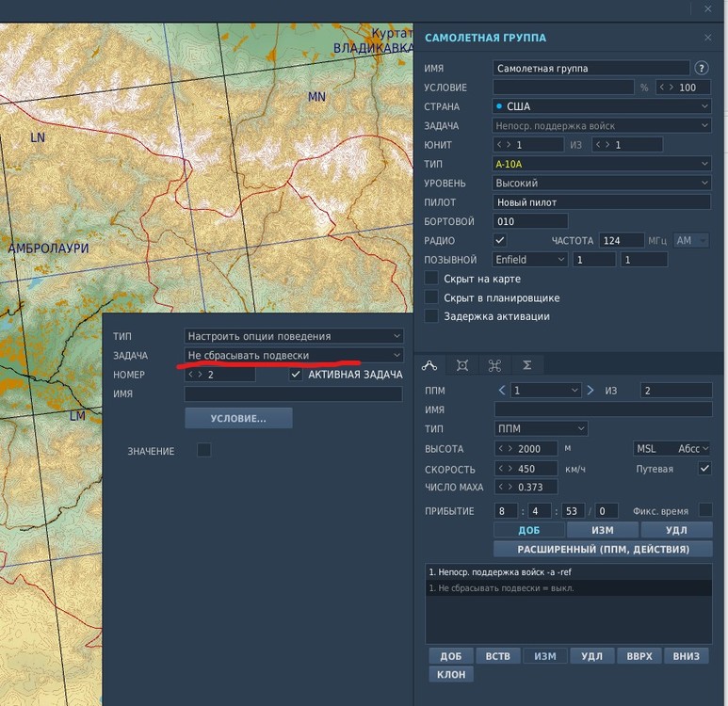Go to next waypoint with right arrow
This screenshot has height=706, width=728.
590,390
